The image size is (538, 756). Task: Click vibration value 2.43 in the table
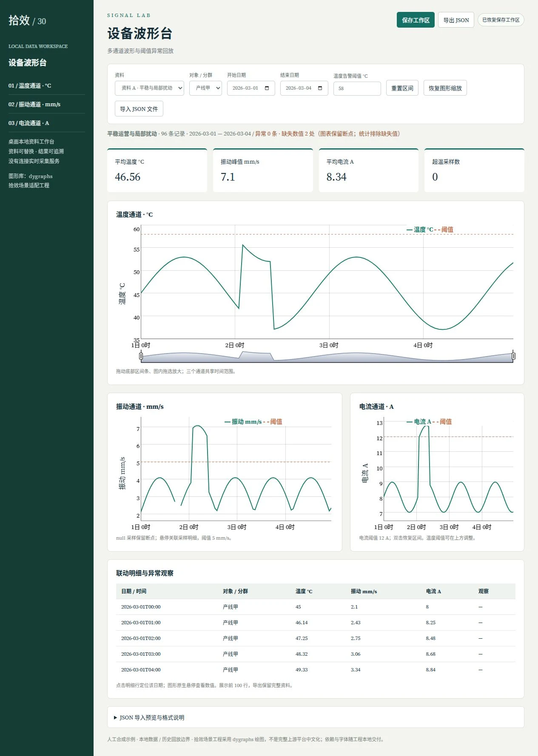pyautogui.click(x=356, y=623)
